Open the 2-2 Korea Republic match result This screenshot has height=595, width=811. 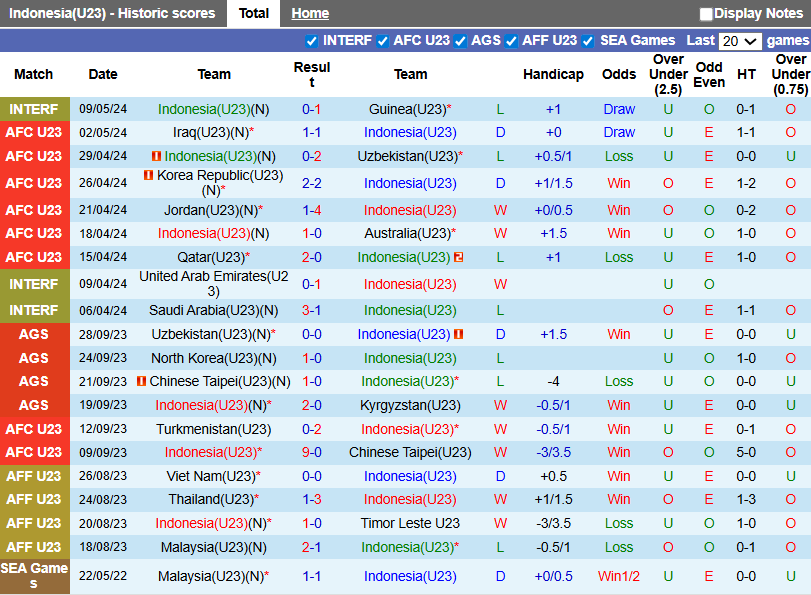click(x=311, y=183)
